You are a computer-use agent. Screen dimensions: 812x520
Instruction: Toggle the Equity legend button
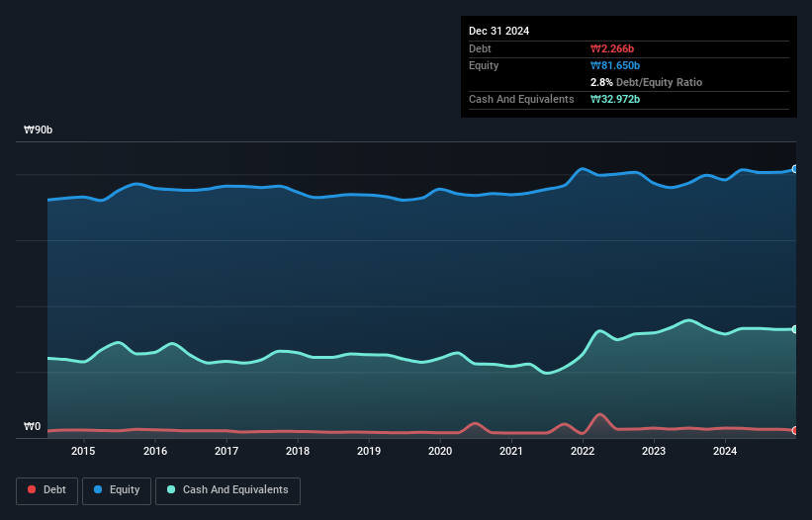point(117,490)
